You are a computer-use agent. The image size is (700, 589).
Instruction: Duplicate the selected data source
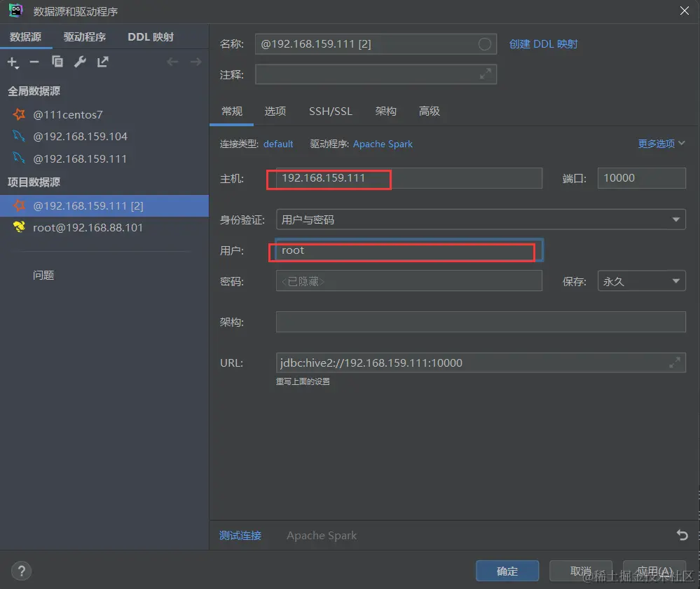(57, 62)
